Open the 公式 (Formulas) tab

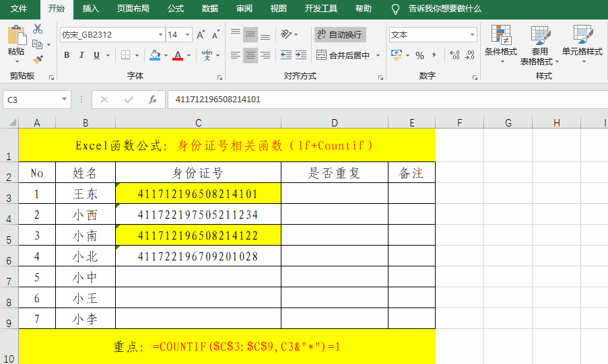click(x=176, y=9)
